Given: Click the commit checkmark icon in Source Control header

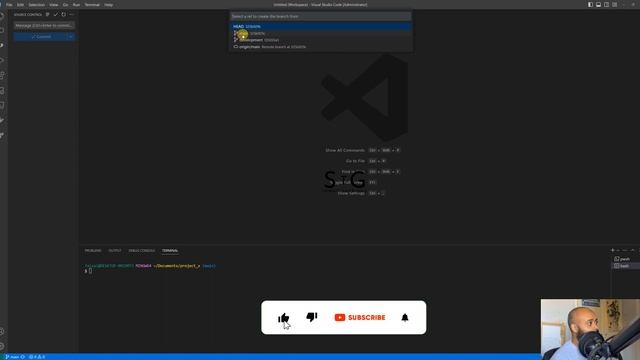Looking at the screenshot, I should click(56, 14).
